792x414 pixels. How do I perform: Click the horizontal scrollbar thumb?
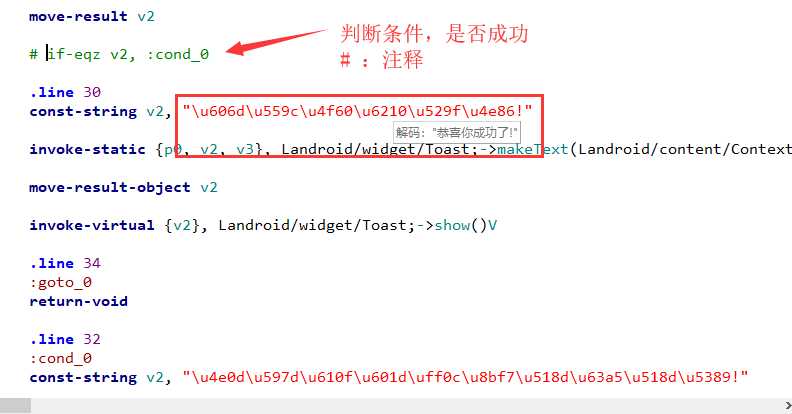(x=15, y=405)
